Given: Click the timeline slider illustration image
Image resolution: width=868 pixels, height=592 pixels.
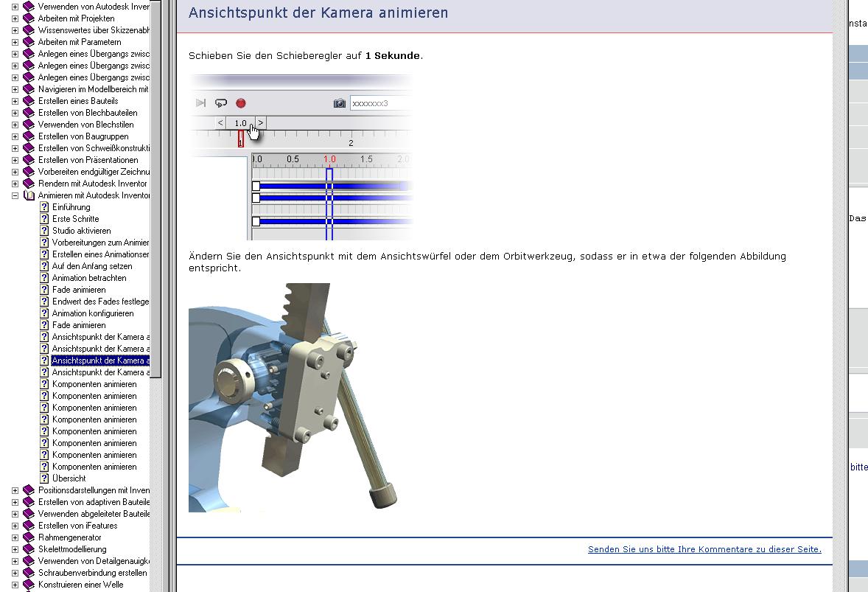Looking at the screenshot, I should tap(301, 157).
